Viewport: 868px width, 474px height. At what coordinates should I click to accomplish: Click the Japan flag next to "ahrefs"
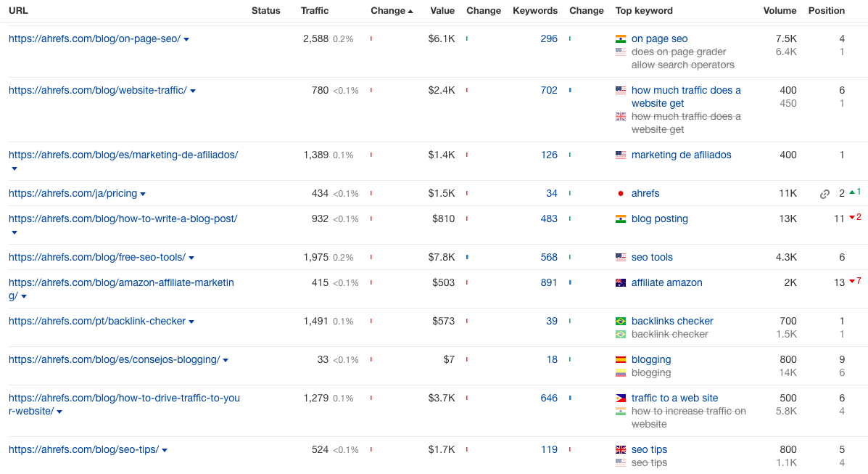(x=620, y=193)
